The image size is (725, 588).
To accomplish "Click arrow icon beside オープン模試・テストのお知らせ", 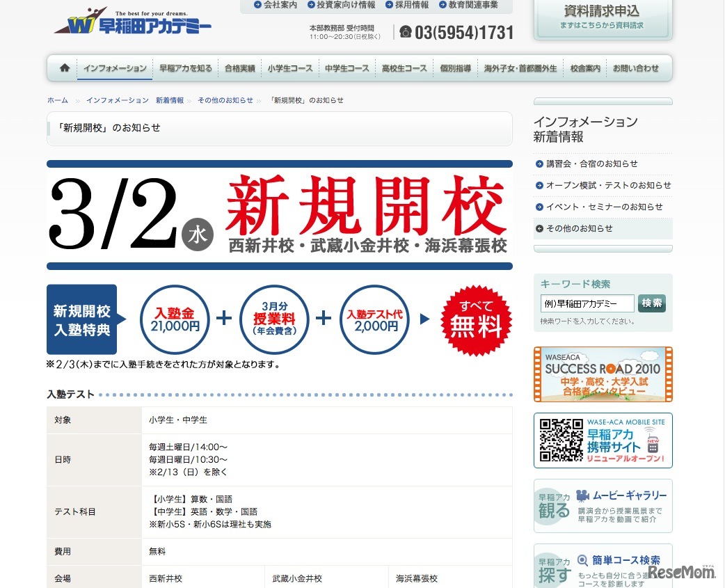I will point(539,185).
